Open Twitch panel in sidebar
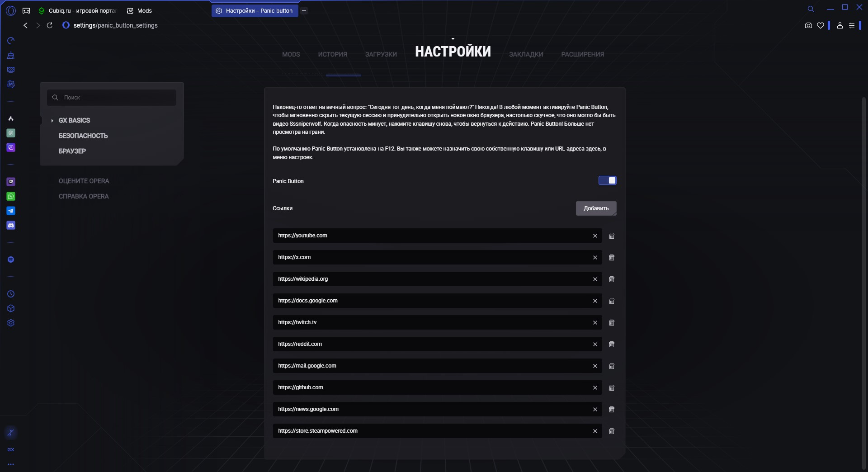The width and height of the screenshot is (868, 472). (11, 182)
